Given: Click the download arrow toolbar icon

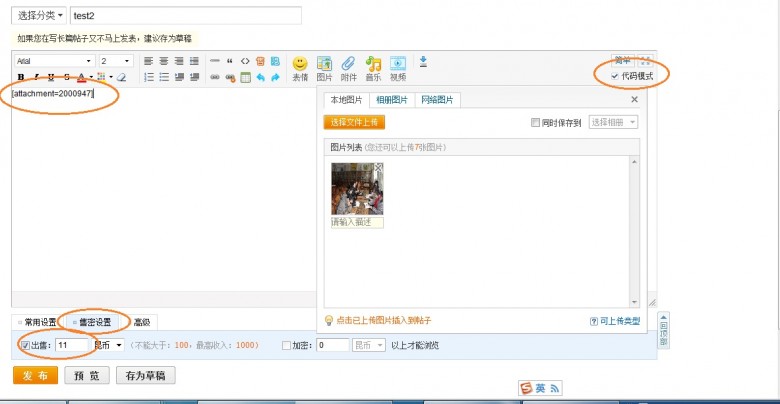Looking at the screenshot, I should pyautogui.click(x=423, y=62).
